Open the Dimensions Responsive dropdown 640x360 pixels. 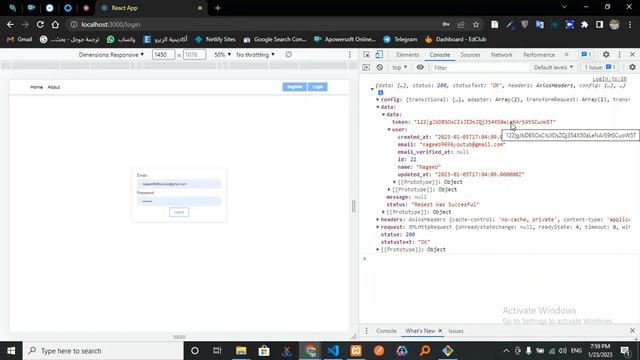pyautogui.click(x=111, y=55)
